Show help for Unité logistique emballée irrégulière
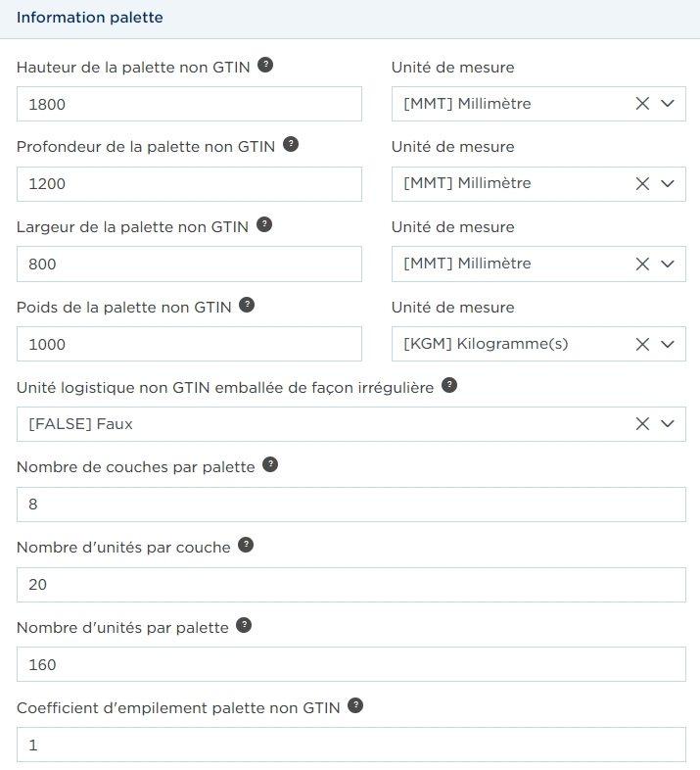Image resolution: width=700 pixels, height=770 pixels. (x=449, y=386)
